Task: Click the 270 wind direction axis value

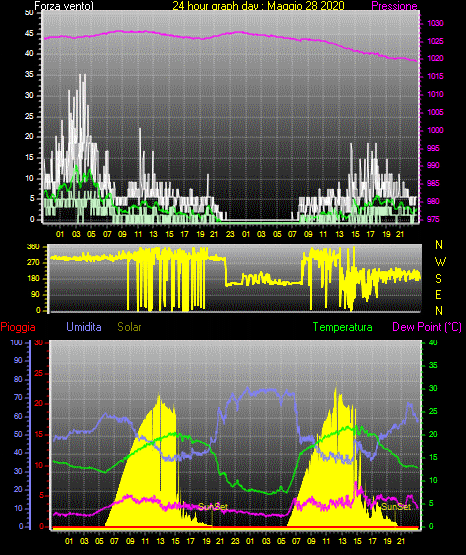Action: [x=33, y=263]
